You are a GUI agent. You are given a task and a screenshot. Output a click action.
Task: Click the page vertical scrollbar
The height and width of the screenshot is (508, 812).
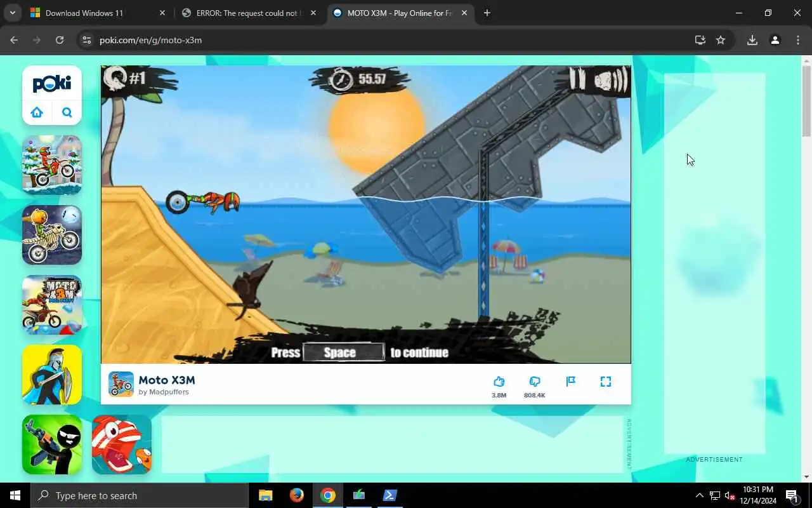(807, 102)
